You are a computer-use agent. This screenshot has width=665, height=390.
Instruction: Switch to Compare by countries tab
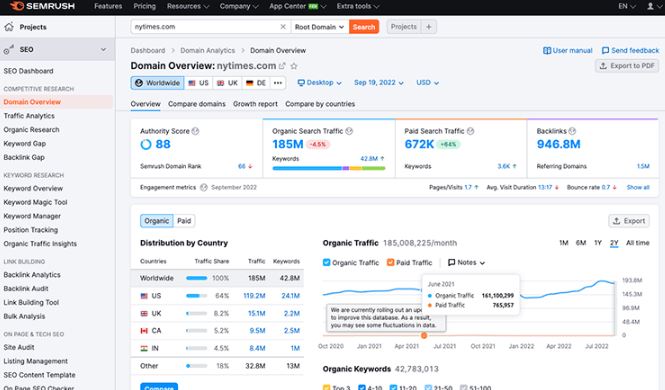[320, 104]
